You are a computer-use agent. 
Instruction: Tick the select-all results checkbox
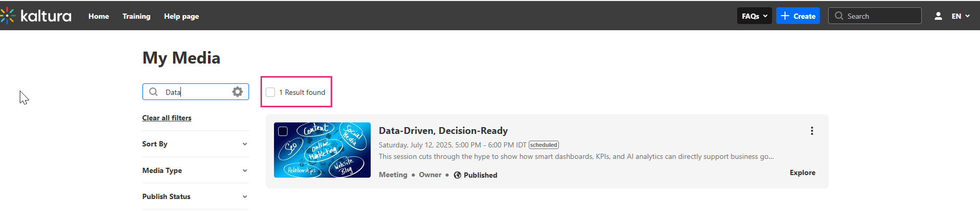click(270, 92)
